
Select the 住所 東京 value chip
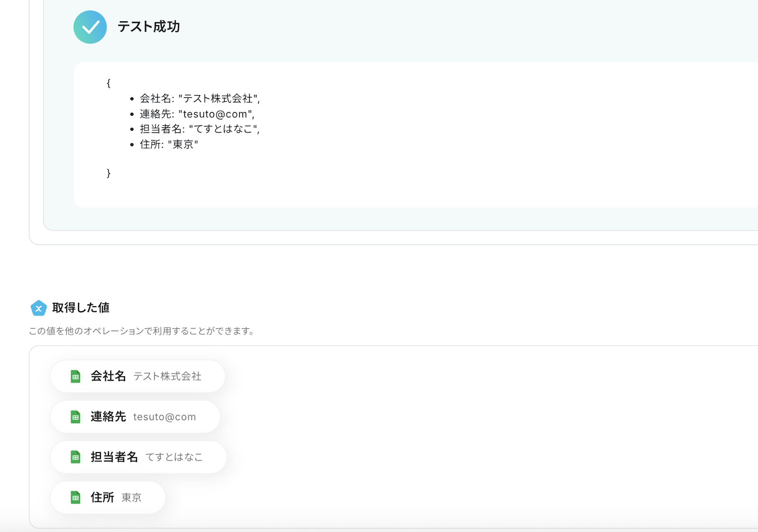pos(108,497)
